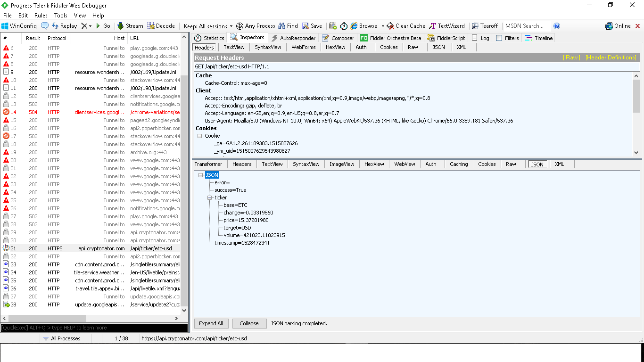The height and width of the screenshot is (362, 644).
Task: Collapse the ticker JSON node
Action: (x=209, y=197)
